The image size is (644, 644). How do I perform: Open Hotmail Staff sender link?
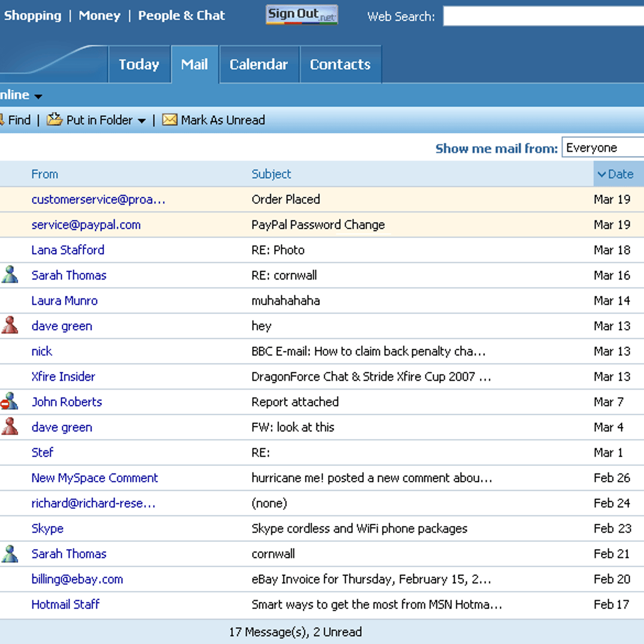coord(65,604)
